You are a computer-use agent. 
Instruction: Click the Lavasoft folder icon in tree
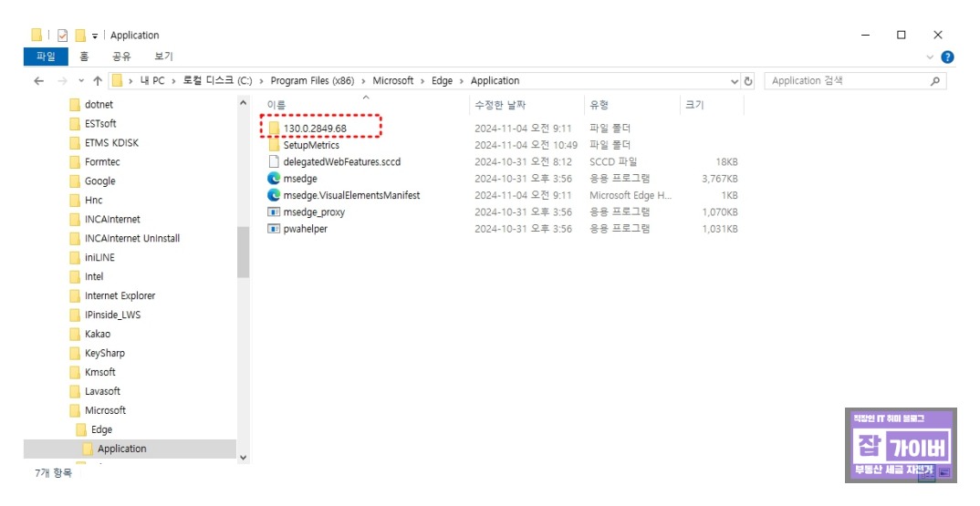pos(75,392)
